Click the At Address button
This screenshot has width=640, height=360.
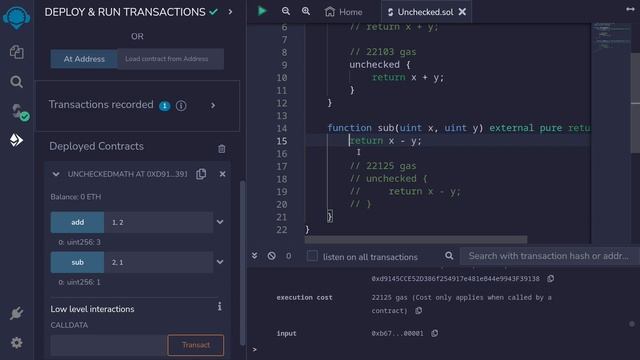coord(84,59)
